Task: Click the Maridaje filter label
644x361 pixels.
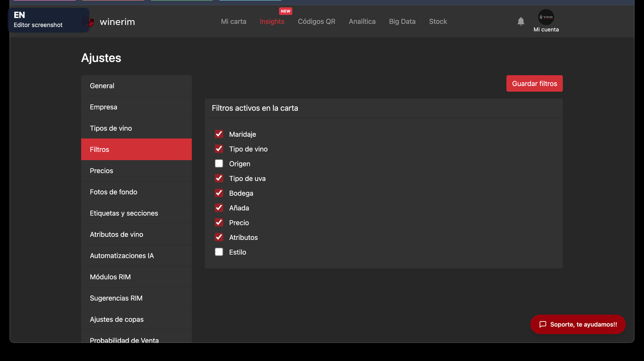Action: pos(243,134)
